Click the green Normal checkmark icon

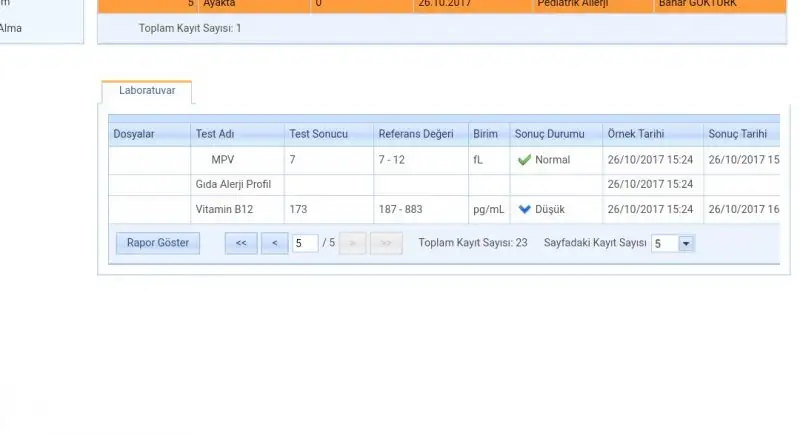[524, 160]
